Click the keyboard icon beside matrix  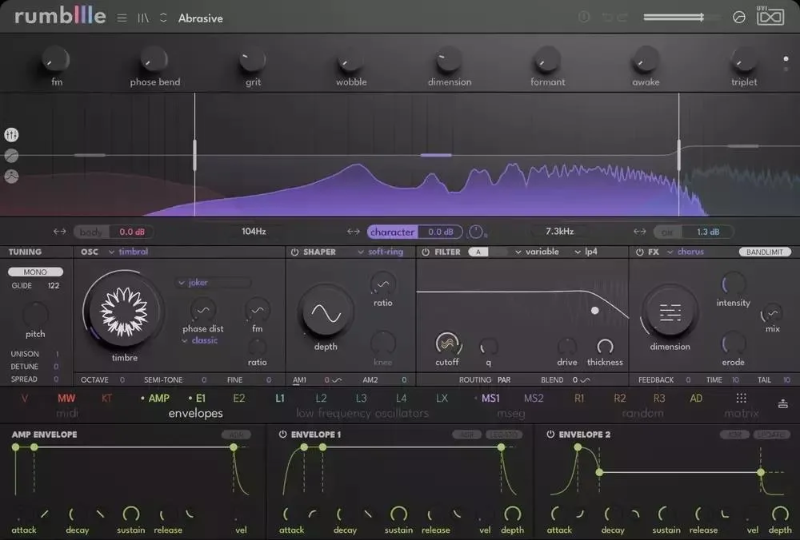pos(783,404)
